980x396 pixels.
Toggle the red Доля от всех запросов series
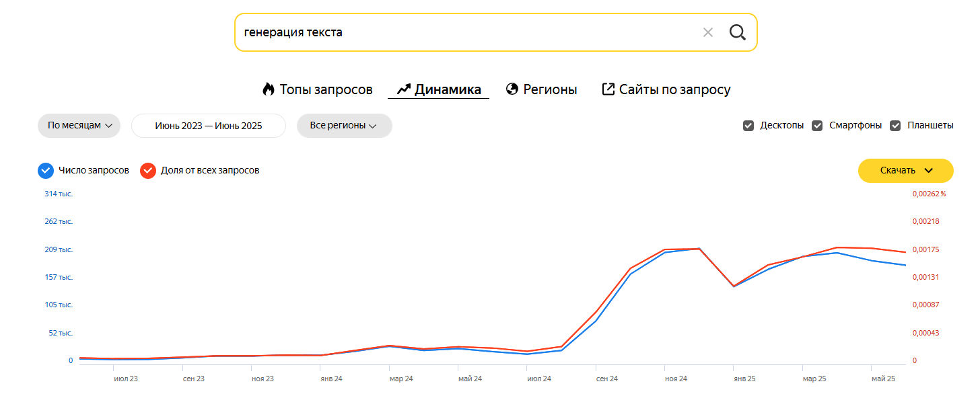click(148, 171)
